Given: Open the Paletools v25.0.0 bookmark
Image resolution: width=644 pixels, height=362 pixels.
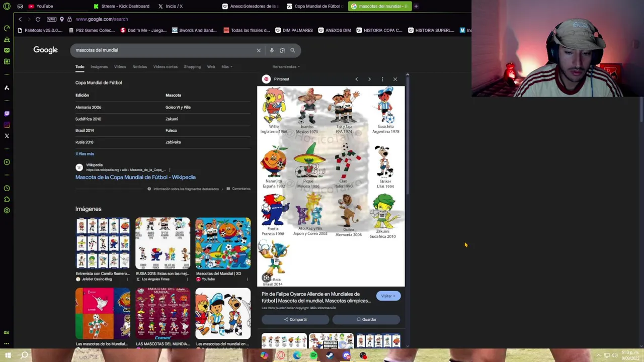Looking at the screenshot, I should (x=40, y=30).
